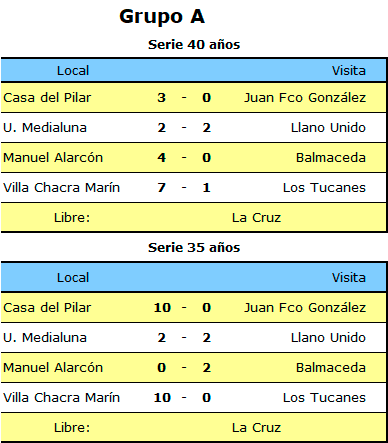Select Casa del Pilar in Serie 40
This screenshot has width=388, height=443.
click(47, 98)
